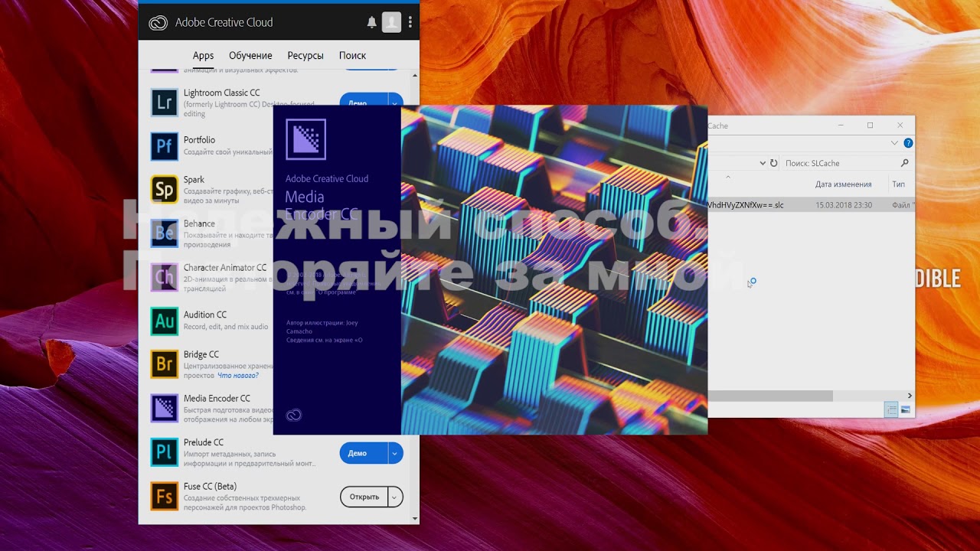
Task: Click the Portfolio Pf icon
Action: (165, 145)
